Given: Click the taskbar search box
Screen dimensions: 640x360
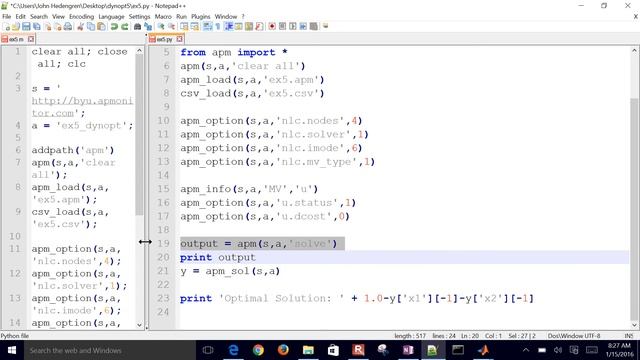Looking at the screenshot, I should click(109, 350).
